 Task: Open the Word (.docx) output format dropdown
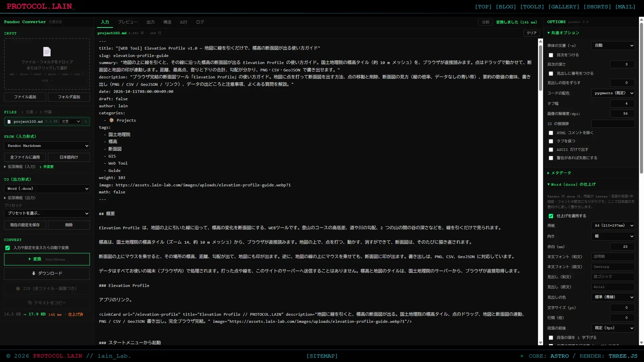click(x=47, y=189)
